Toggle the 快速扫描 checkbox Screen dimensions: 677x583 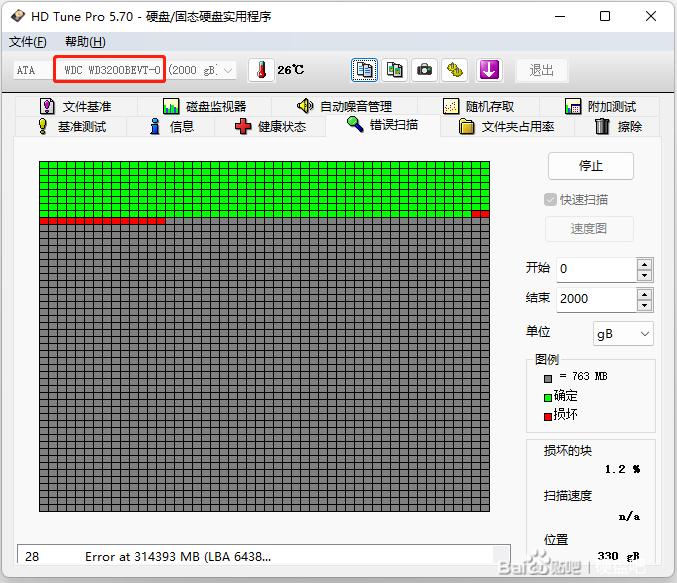(x=550, y=200)
